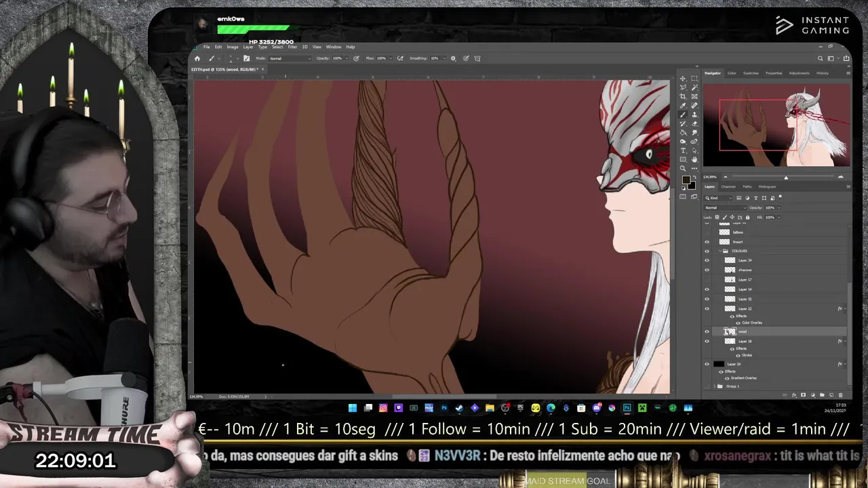The image size is (868, 488).
Task: Create a new layer
Action: point(831,395)
